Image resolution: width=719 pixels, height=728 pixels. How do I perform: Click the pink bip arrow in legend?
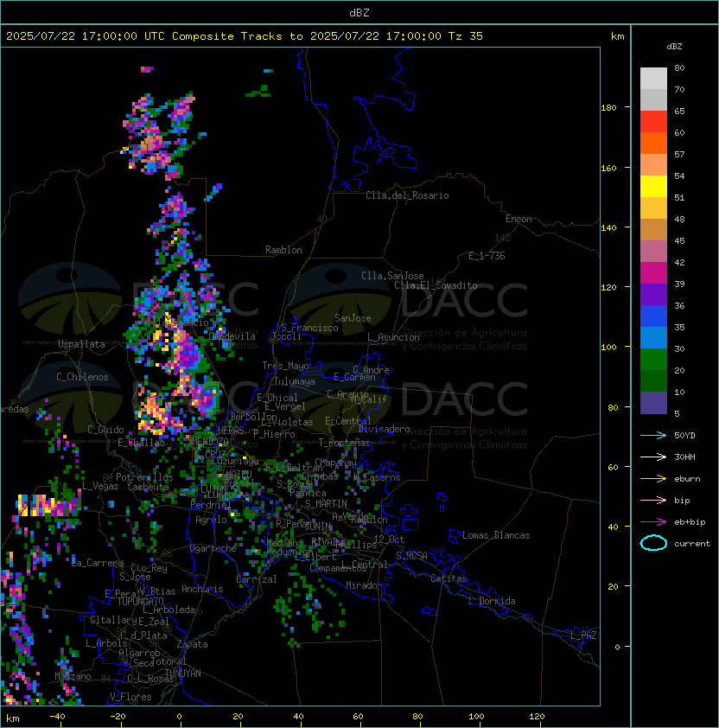click(653, 501)
